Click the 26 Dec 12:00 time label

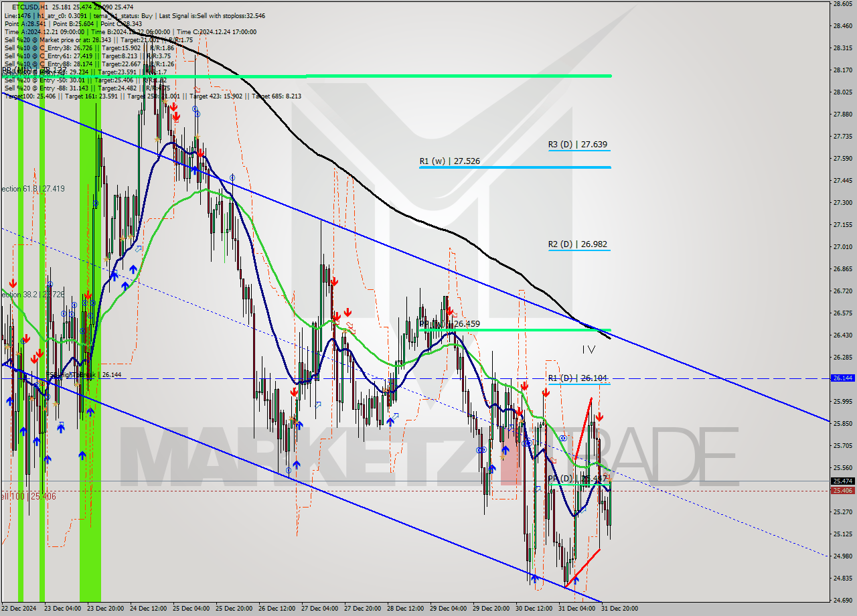pos(277,609)
